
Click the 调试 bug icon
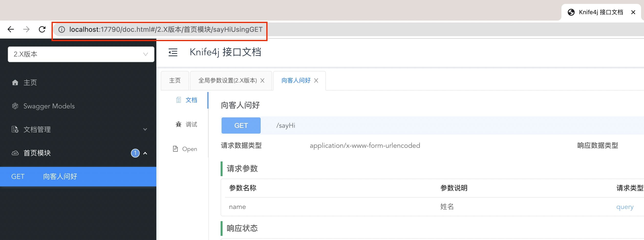click(x=179, y=124)
